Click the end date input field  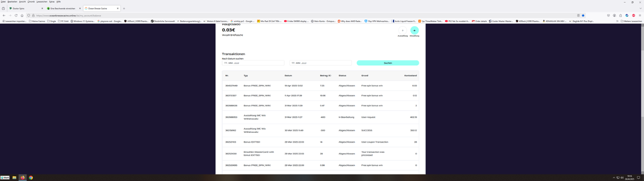[x=320, y=63]
